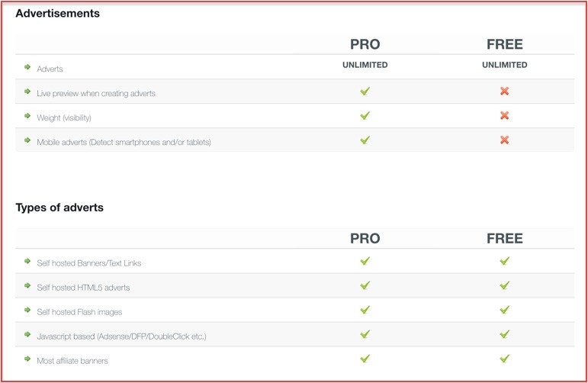The height and width of the screenshot is (383, 588).
Task: Click UNLIMITED under FREE in Adverts row
Action: (504, 66)
